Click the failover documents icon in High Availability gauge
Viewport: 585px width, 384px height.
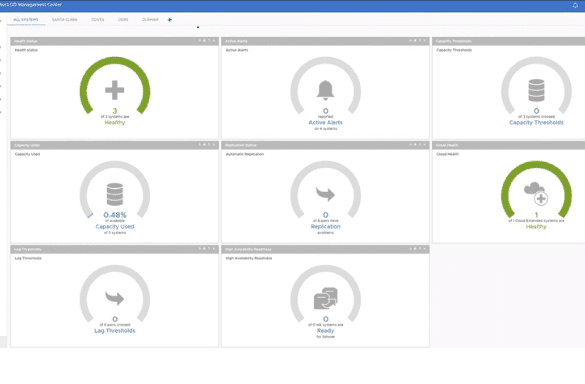click(325, 298)
